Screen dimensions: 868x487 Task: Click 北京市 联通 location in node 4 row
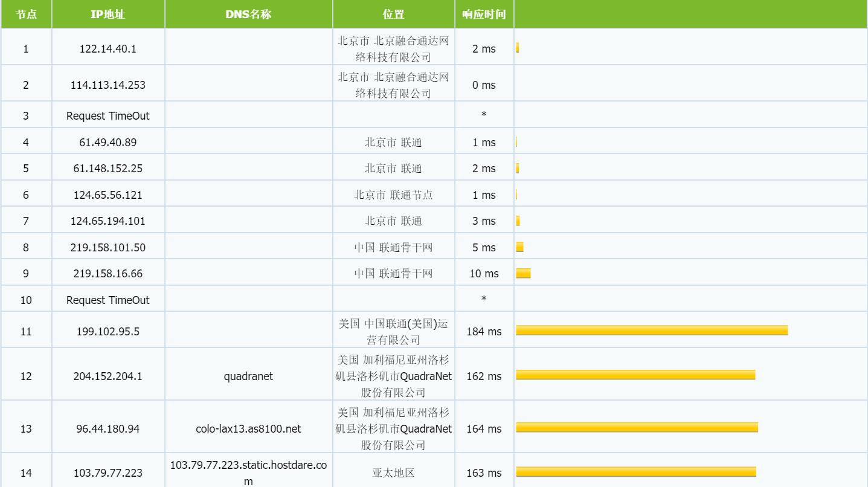point(393,143)
